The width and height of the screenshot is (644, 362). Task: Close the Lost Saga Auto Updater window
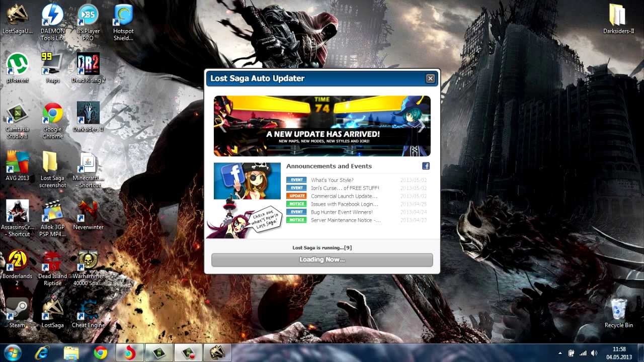pos(430,78)
